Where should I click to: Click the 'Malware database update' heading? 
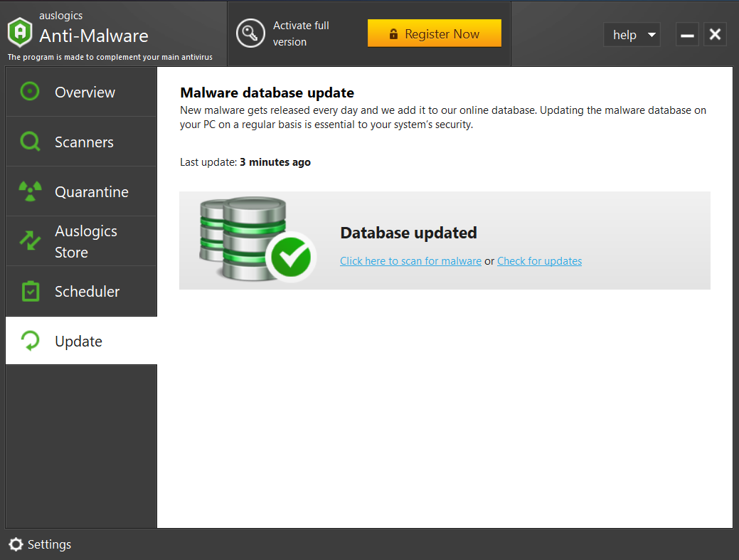click(x=267, y=93)
